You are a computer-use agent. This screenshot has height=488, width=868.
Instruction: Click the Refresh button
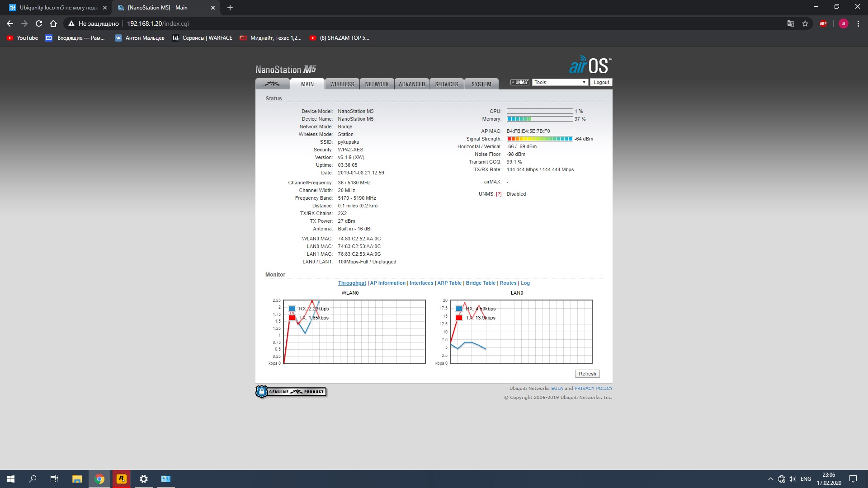(587, 374)
